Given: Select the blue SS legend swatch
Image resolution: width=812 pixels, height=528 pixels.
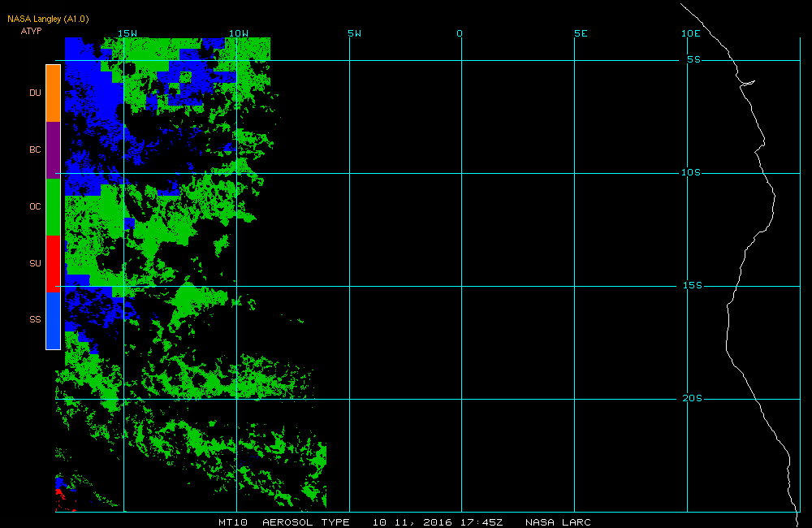Looking at the screenshot, I should coord(54,320).
